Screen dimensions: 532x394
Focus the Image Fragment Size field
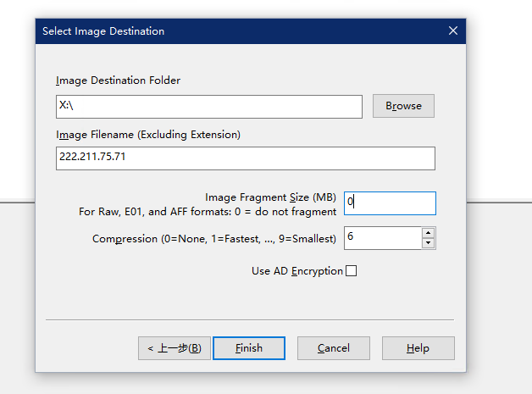point(390,203)
